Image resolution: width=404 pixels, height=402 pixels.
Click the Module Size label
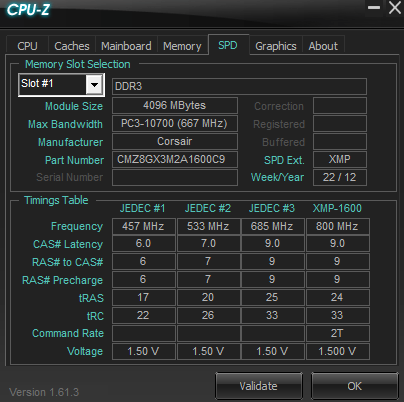coord(74,106)
